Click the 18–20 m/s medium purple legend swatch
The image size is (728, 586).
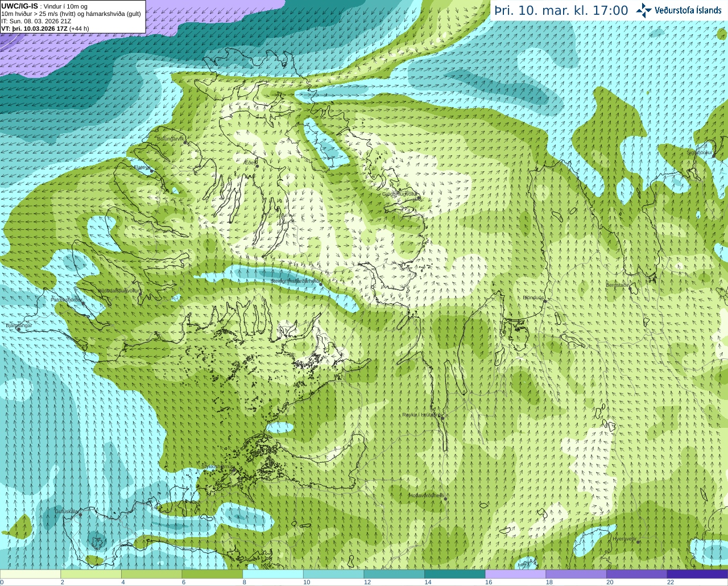pyautogui.click(x=576, y=574)
